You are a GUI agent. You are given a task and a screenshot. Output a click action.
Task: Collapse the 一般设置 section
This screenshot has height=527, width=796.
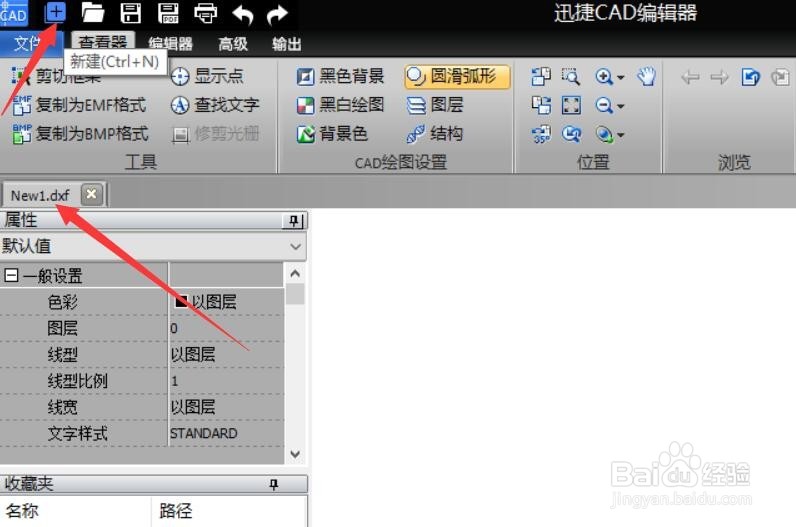[x=11, y=276]
